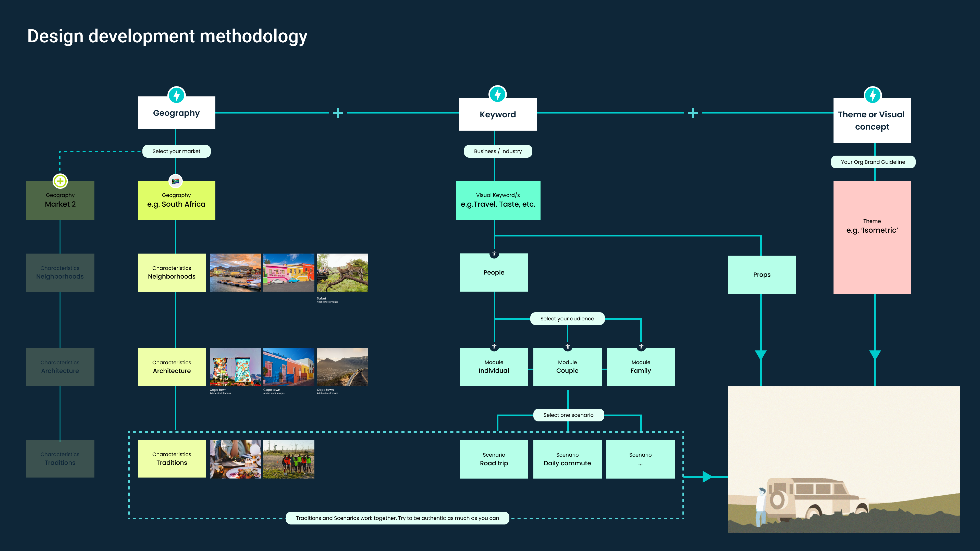Click the plus sign between Geography and Keyword
This screenshot has width=980, height=551.
(337, 112)
